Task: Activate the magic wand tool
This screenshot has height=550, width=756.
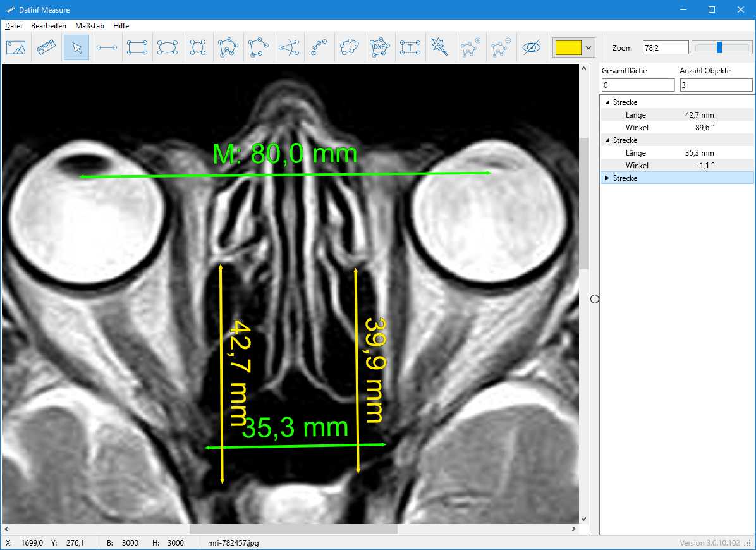Action: coord(439,46)
